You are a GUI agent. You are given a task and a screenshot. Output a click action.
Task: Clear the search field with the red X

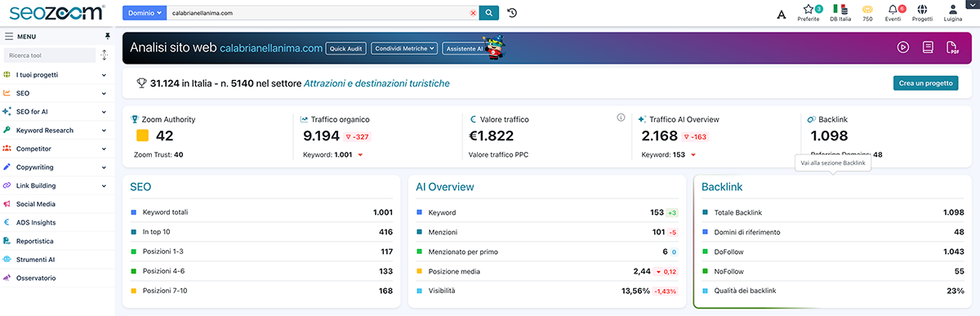click(473, 13)
